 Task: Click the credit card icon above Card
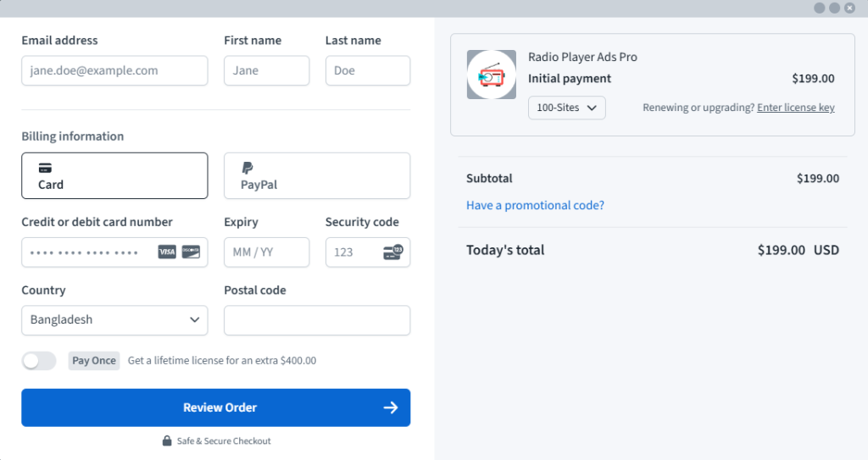45,168
